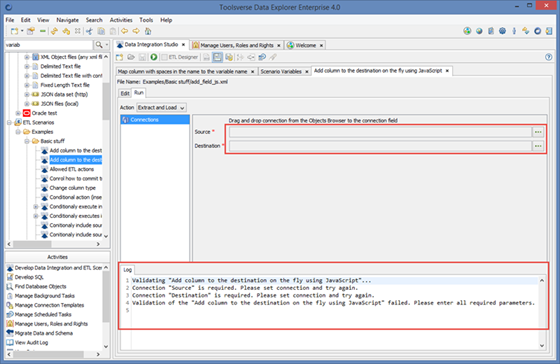This screenshot has height=364, width=560.
Task: Click the cut scissors icon in the main toolbar
Action: pos(89,31)
